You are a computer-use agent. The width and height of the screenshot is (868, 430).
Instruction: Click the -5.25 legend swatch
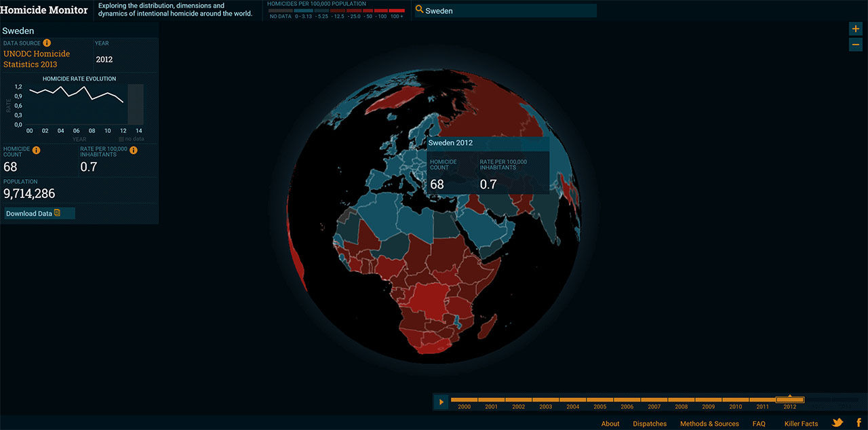coord(320,11)
